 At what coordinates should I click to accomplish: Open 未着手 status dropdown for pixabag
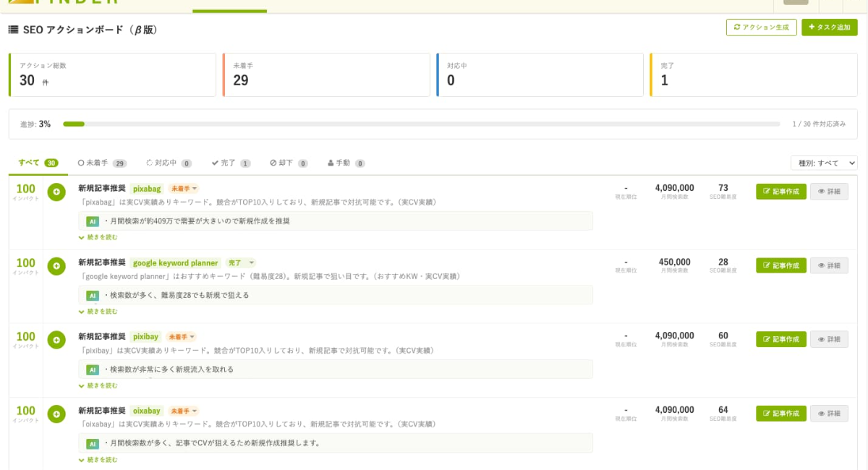click(184, 189)
